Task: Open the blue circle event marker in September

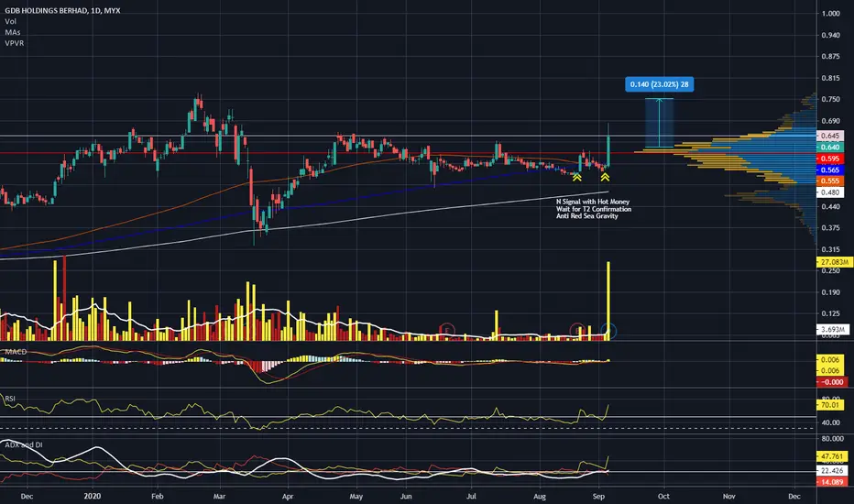Action: 609,330
